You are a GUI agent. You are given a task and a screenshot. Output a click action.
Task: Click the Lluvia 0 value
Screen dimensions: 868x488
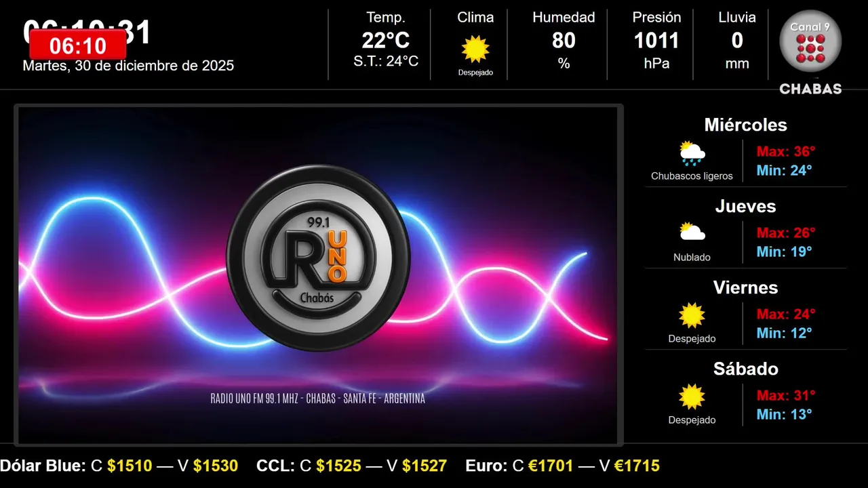(x=737, y=41)
